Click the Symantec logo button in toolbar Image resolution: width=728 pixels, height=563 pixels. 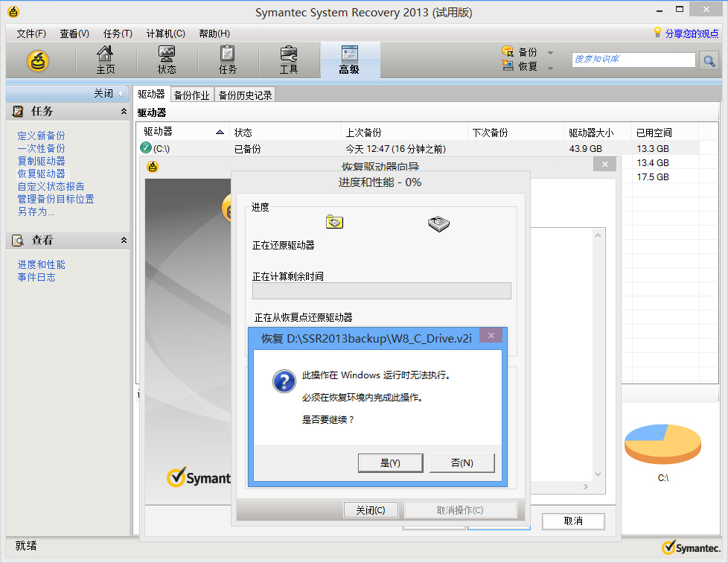click(38, 61)
